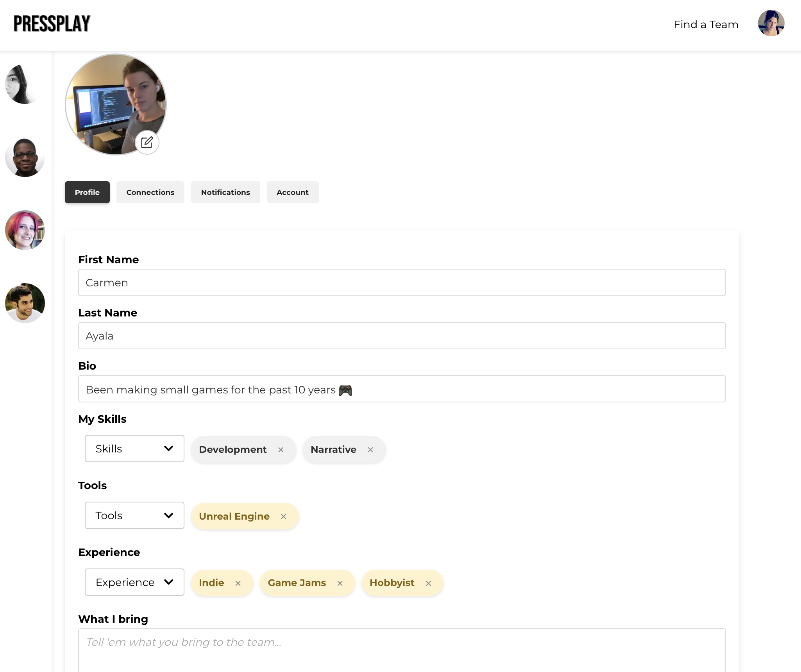Viewport: 801px width, 672px height.
Task: Remove the Hobbyist experience tag
Action: click(428, 583)
